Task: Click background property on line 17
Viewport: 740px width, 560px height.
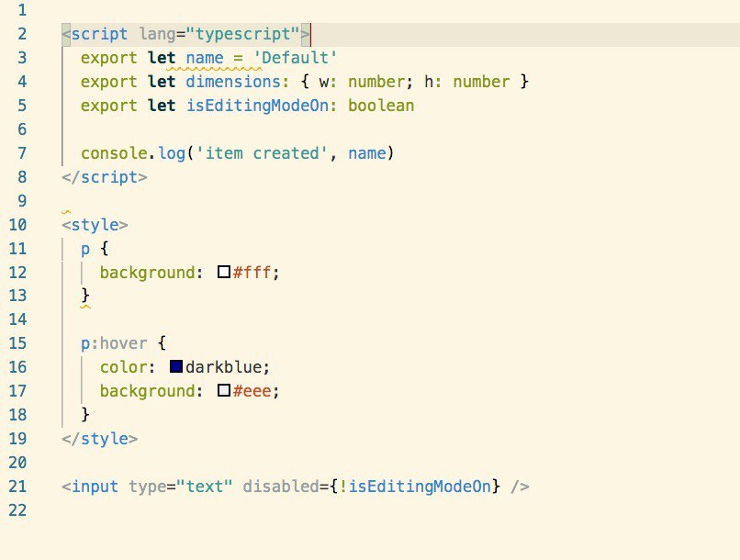Action: [x=147, y=391]
